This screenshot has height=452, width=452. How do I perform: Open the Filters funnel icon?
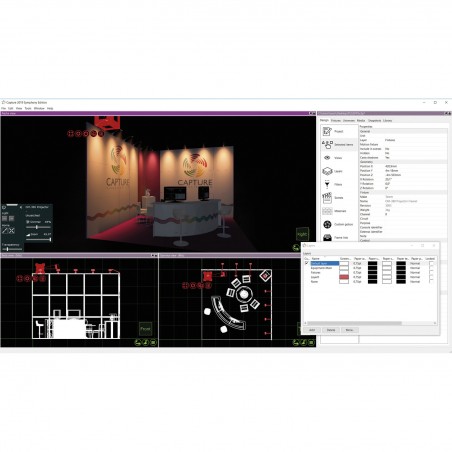pos(327,184)
